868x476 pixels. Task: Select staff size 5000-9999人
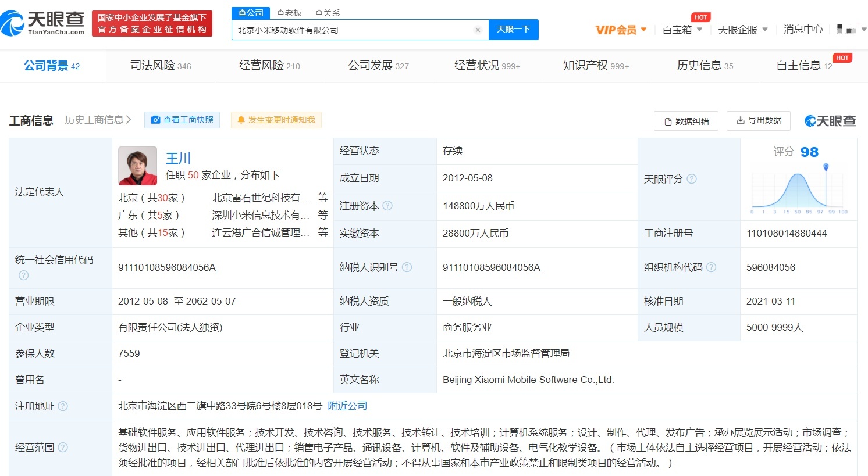click(774, 327)
